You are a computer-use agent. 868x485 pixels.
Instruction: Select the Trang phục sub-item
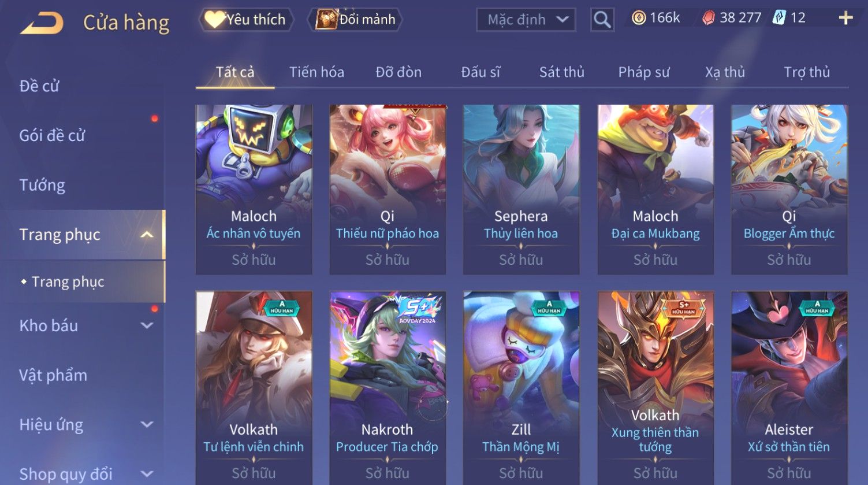[68, 282]
